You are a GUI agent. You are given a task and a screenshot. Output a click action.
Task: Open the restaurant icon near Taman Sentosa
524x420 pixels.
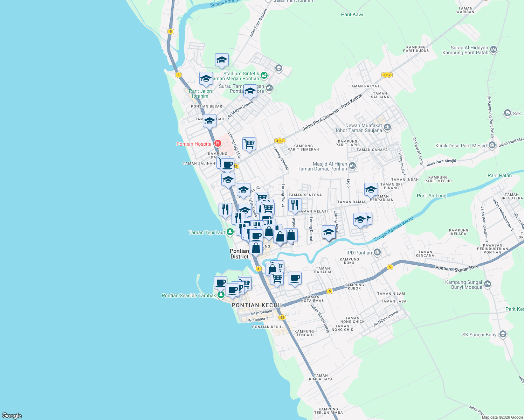pyautogui.click(x=295, y=205)
